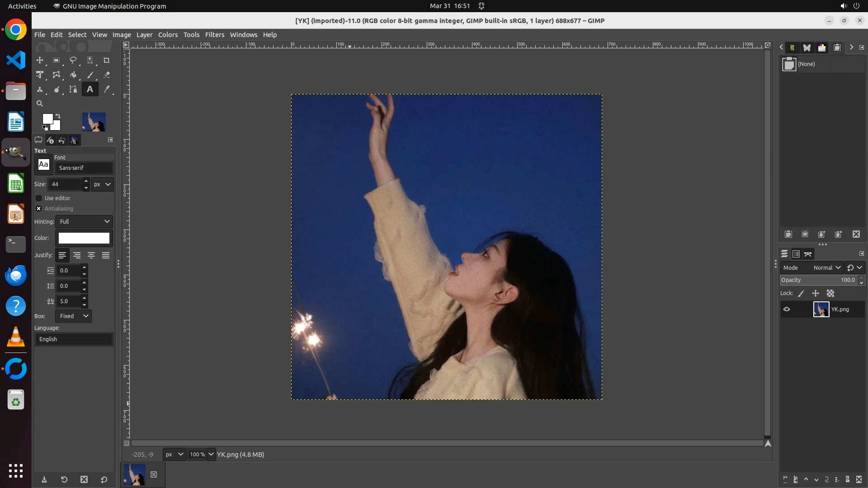Select the Eraser tool
868x488 pixels.
107,75
